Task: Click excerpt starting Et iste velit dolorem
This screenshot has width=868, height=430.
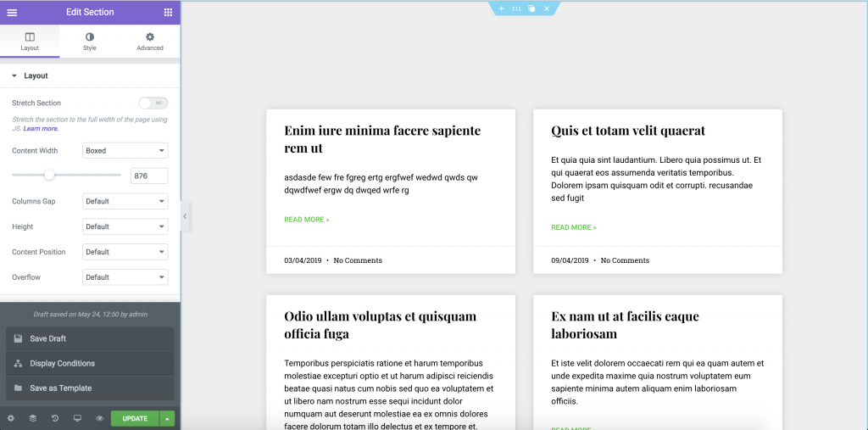Action: pos(658,383)
